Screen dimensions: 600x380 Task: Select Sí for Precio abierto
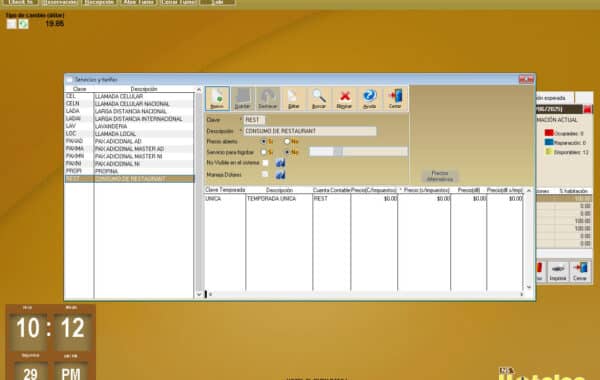pyautogui.click(x=263, y=142)
